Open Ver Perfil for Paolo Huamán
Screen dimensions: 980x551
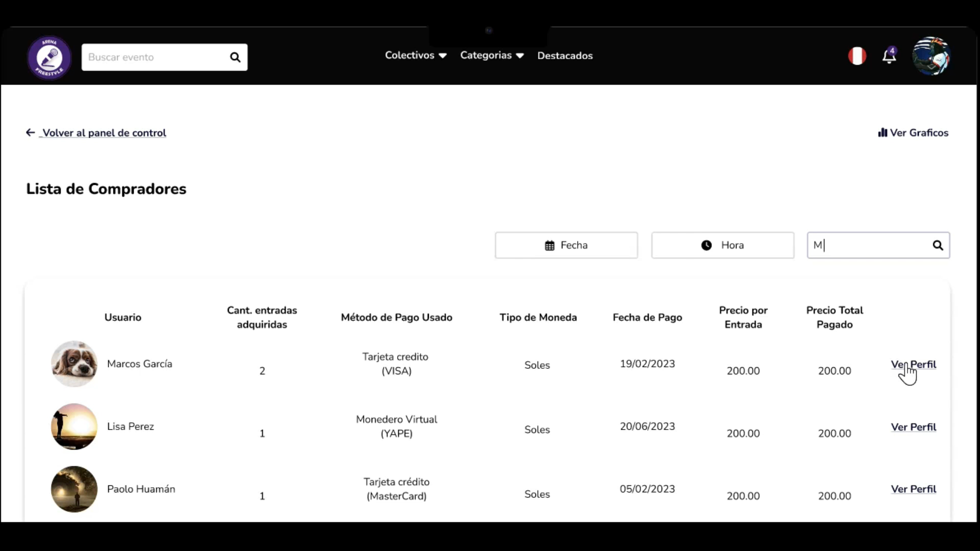coord(913,489)
